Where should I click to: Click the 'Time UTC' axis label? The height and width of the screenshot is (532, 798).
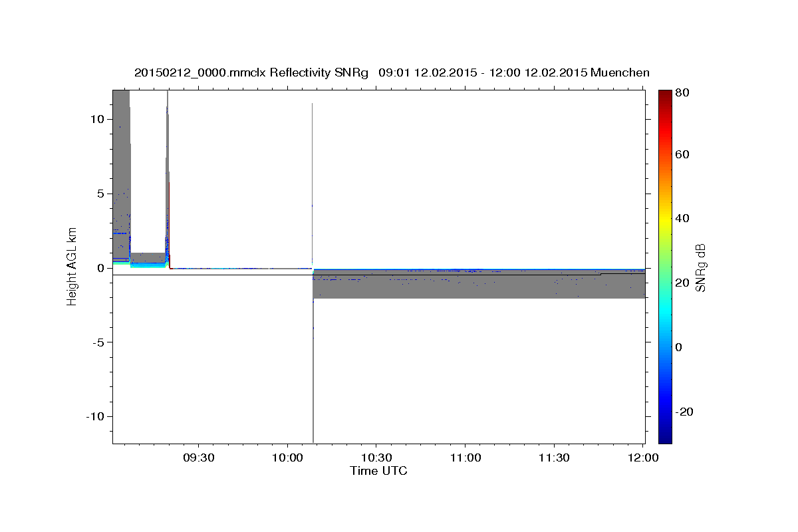378,471
